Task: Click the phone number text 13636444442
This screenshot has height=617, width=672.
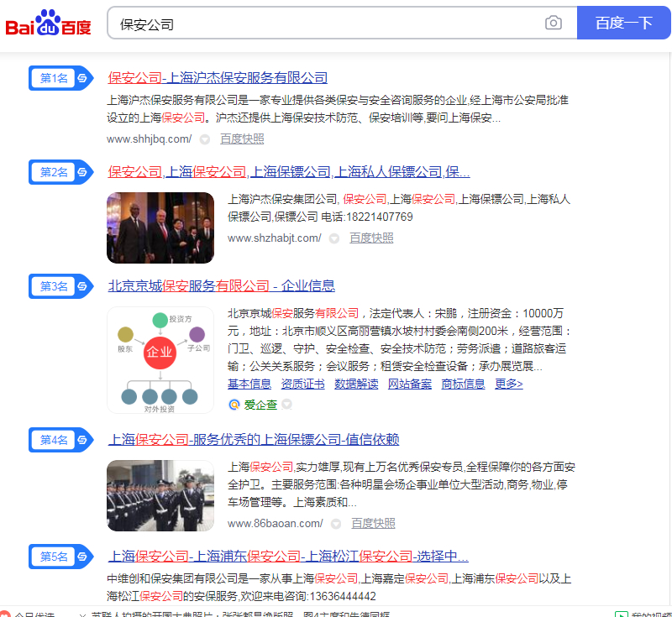Action: 343,597
